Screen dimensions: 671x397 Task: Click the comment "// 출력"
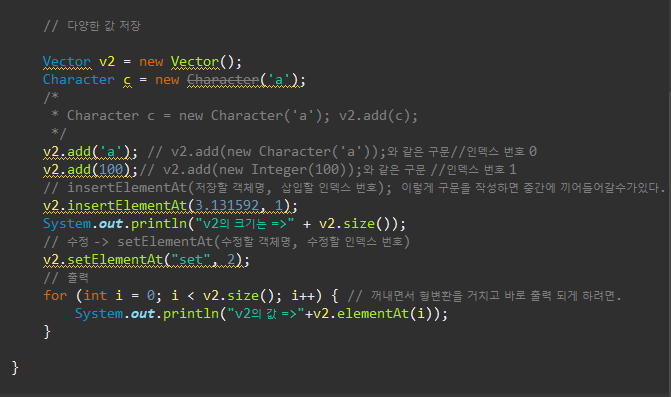66,278
